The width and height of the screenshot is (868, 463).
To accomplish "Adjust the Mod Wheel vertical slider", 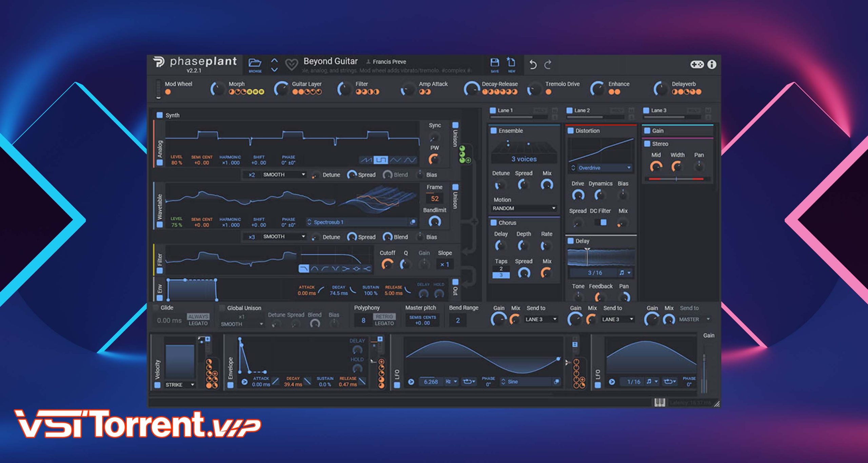I will tap(158, 89).
